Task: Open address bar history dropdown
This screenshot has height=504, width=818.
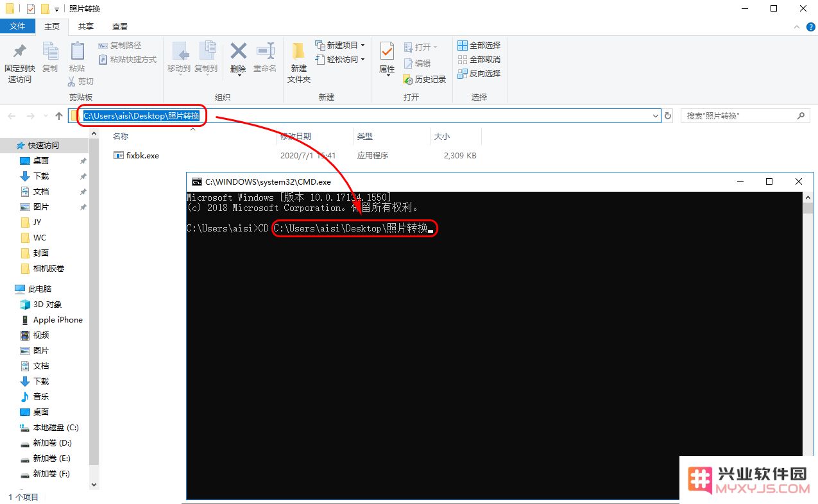Action: pyautogui.click(x=655, y=116)
